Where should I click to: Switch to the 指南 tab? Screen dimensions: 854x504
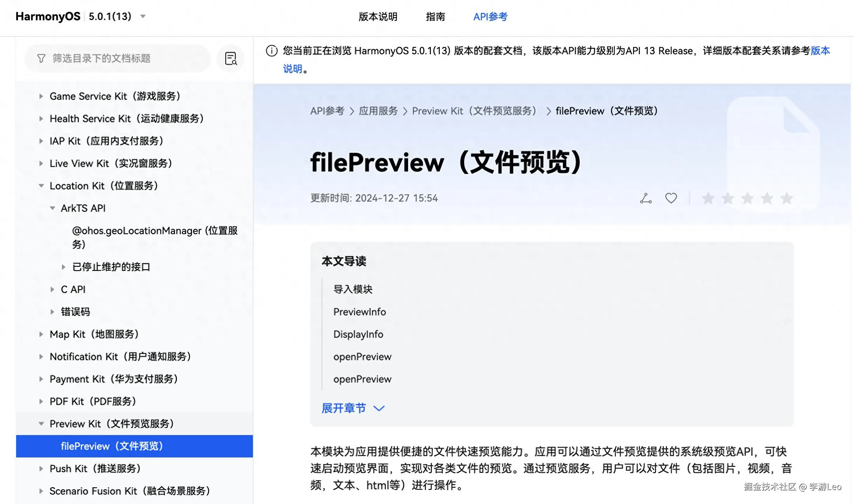point(435,16)
